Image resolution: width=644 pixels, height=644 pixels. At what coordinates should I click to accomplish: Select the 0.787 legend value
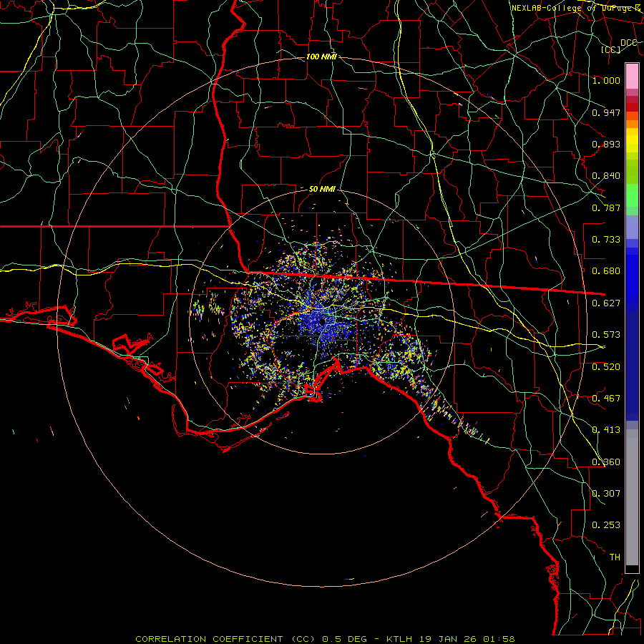click(606, 208)
